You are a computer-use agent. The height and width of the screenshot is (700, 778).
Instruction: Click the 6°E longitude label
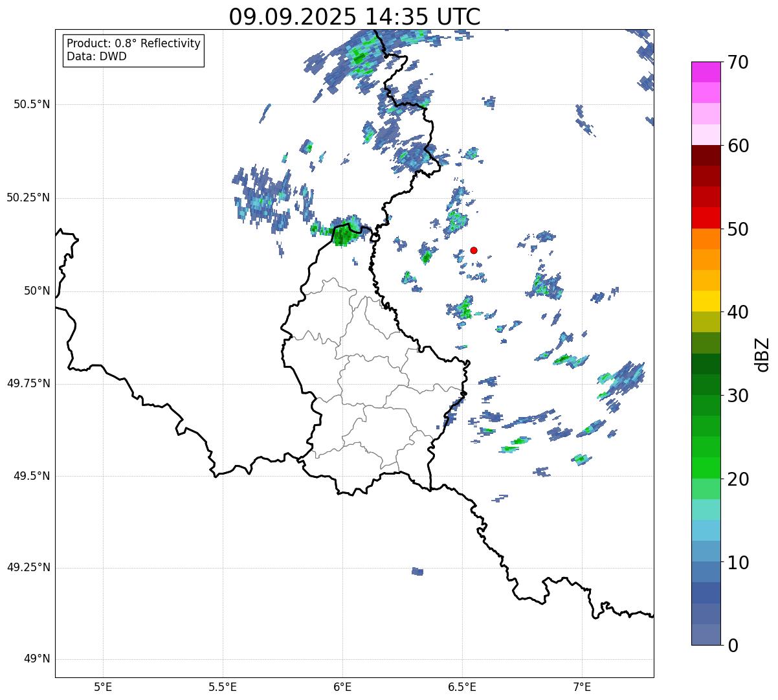coord(342,686)
